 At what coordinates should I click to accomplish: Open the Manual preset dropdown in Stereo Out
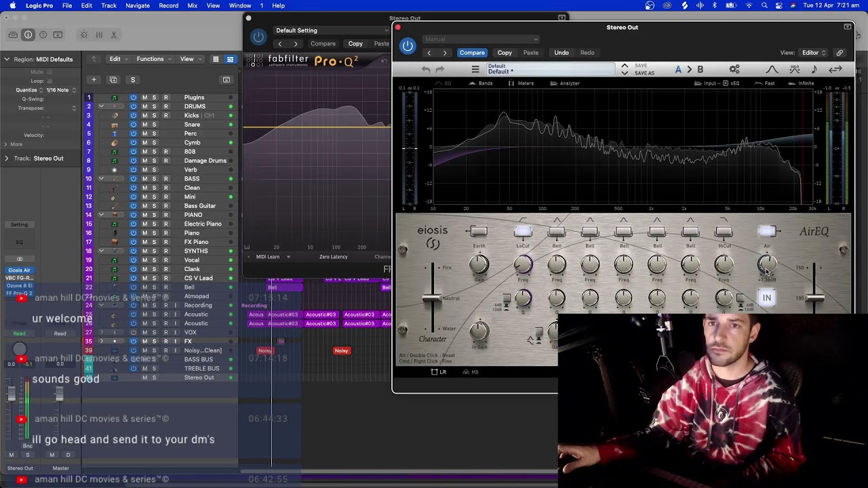pos(480,39)
